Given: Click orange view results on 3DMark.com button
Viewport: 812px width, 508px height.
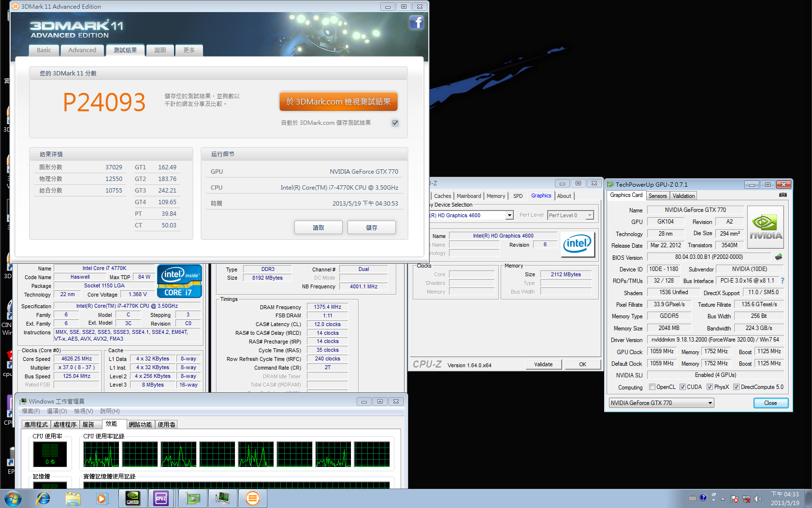Looking at the screenshot, I should pos(338,102).
